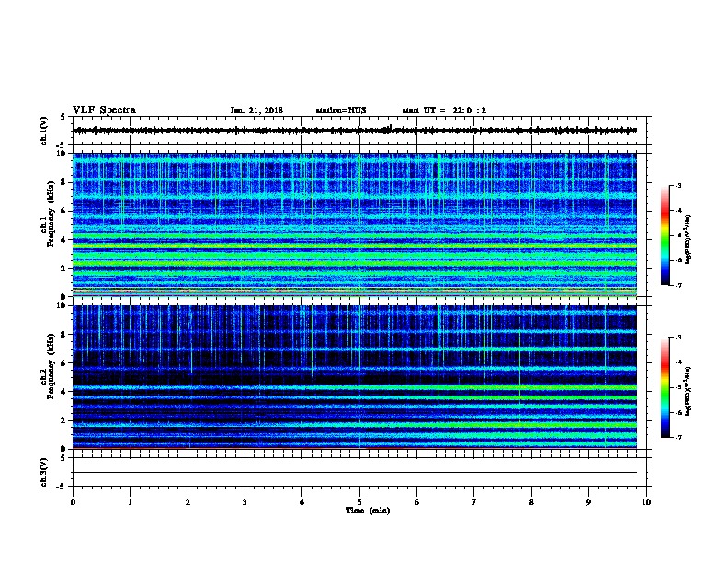Click inside the ch.1 spectrogram panel
Screen dimensions: 728x563
(355, 224)
